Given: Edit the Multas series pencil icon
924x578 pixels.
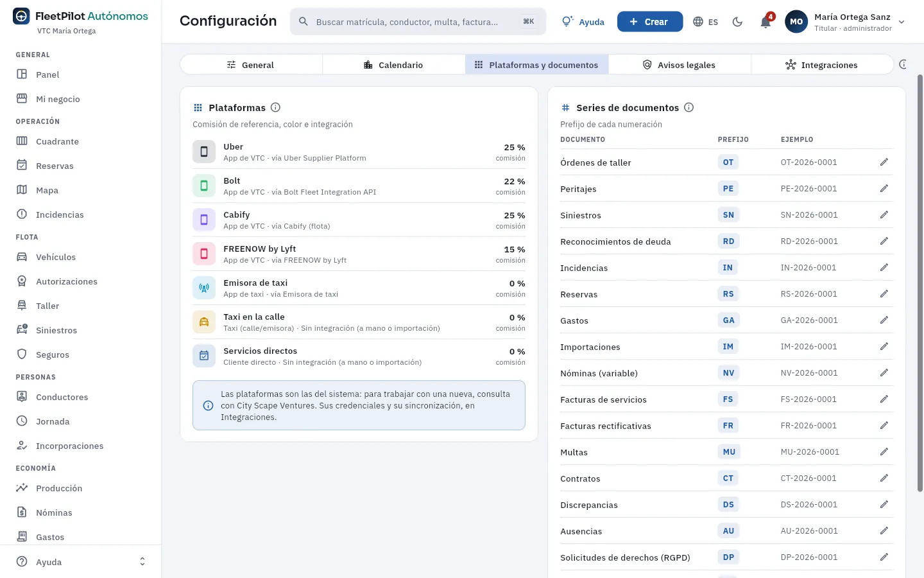Looking at the screenshot, I should click(x=884, y=452).
